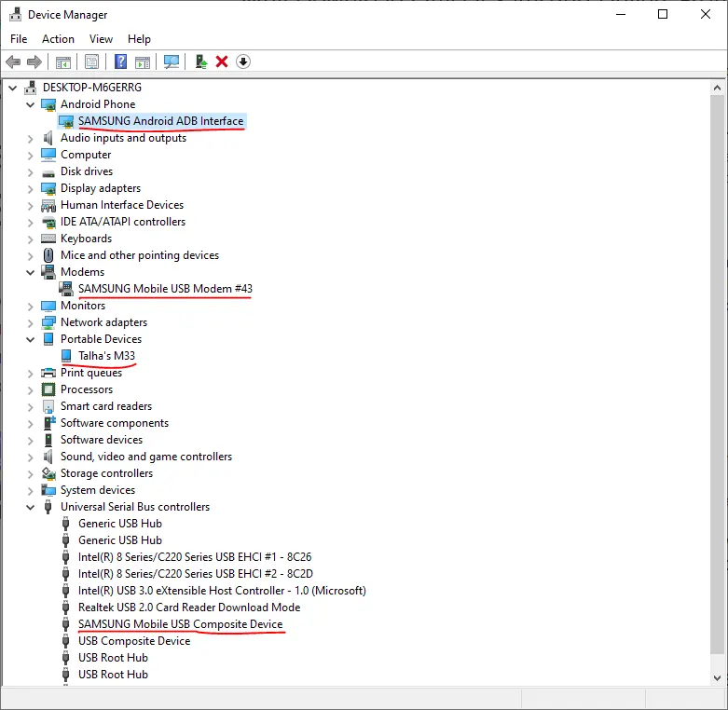Click the scrollbar down arrow

(x=718, y=678)
